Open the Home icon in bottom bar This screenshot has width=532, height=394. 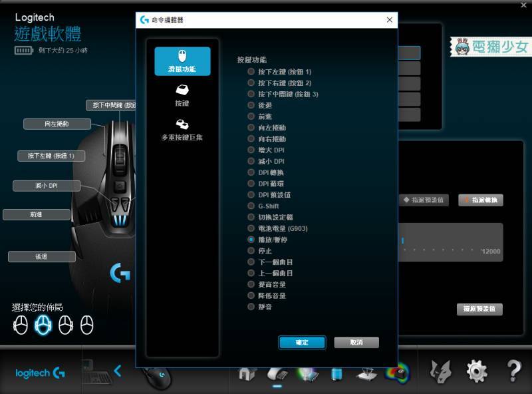tap(247, 373)
